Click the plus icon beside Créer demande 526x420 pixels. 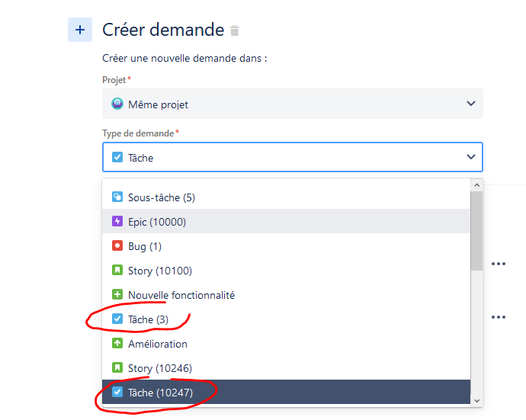80,30
